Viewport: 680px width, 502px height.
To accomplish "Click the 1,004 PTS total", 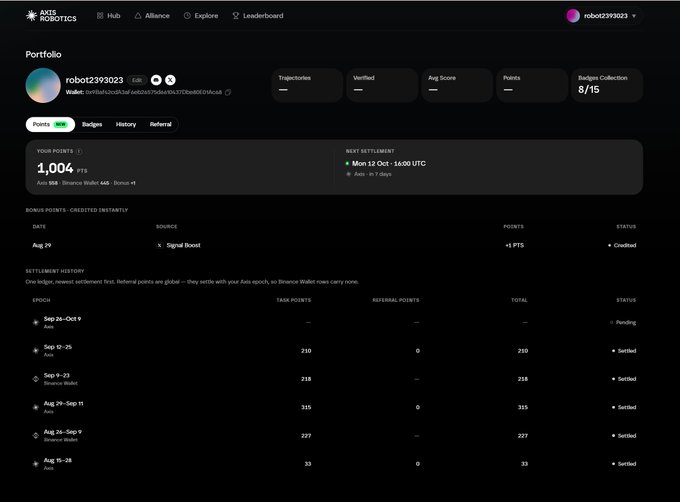I will coord(62,168).
